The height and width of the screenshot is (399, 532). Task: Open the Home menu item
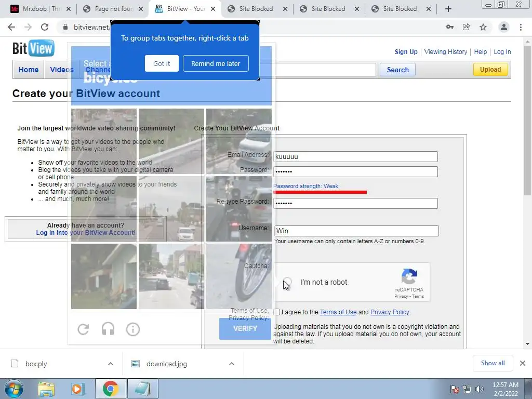click(x=29, y=70)
